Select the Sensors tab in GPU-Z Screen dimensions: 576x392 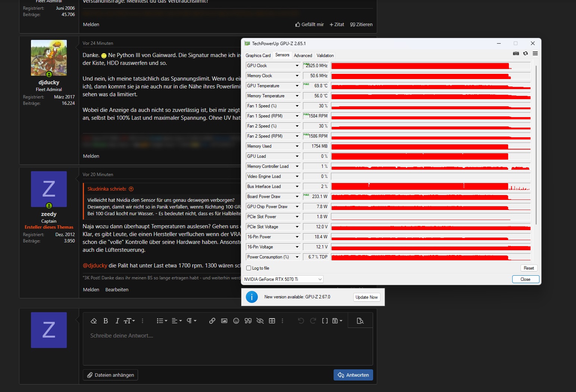[282, 55]
